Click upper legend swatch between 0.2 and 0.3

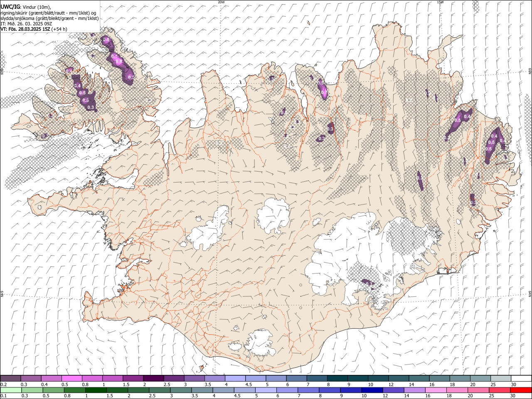pos(10,379)
